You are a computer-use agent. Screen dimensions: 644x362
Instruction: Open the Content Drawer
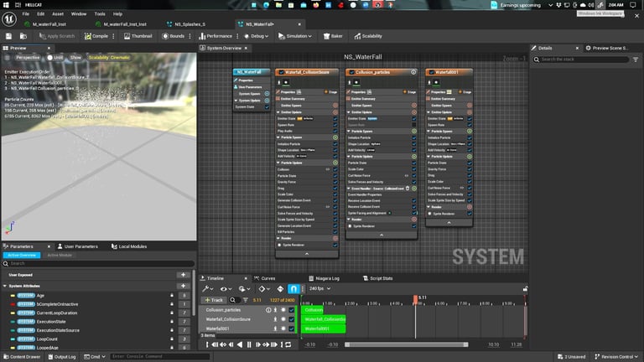click(21, 357)
